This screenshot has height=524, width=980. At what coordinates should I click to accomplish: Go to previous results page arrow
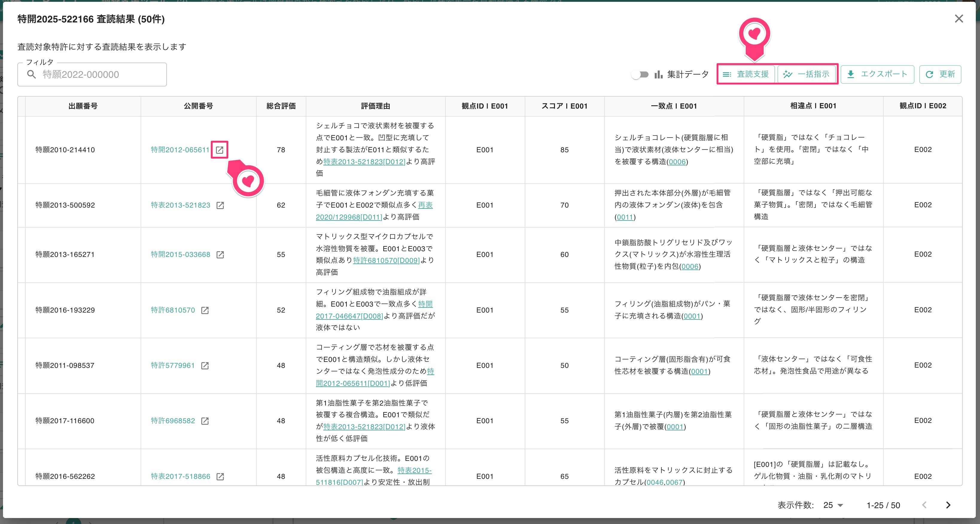[x=924, y=505]
